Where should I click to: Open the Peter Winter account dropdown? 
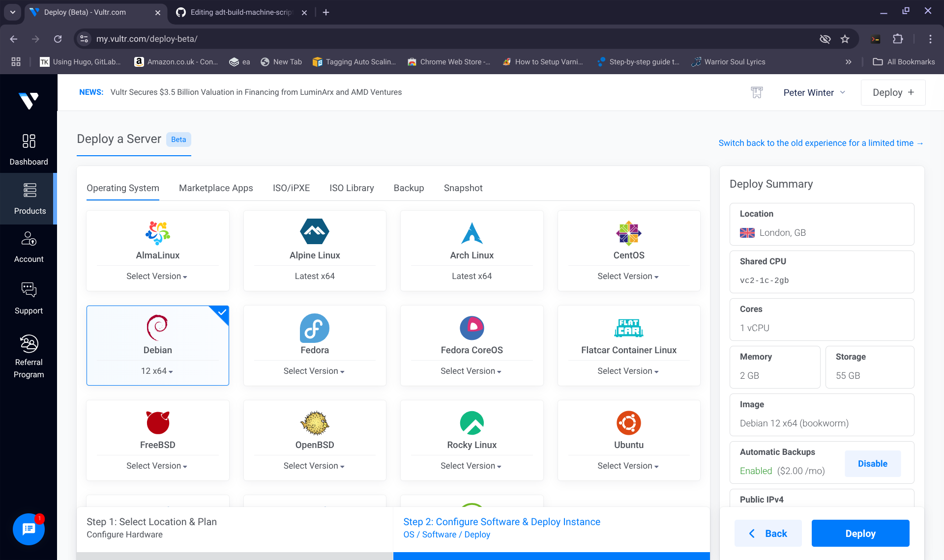click(814, 92)
